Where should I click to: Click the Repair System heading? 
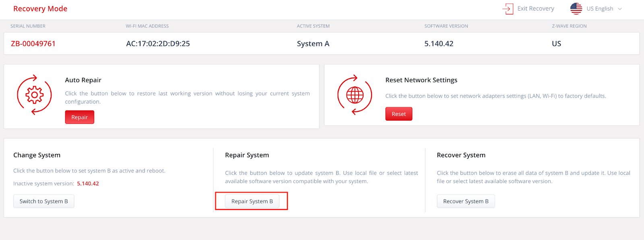(x=247, y=155)
